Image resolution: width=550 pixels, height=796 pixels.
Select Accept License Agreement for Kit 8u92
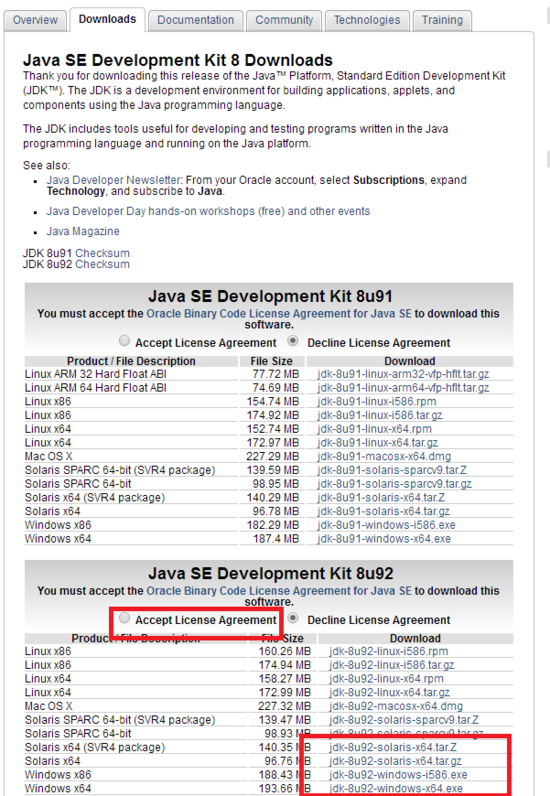124,617
